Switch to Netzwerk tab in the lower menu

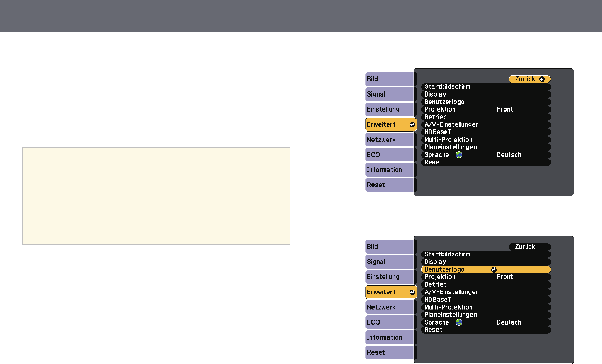click(389, 307)
